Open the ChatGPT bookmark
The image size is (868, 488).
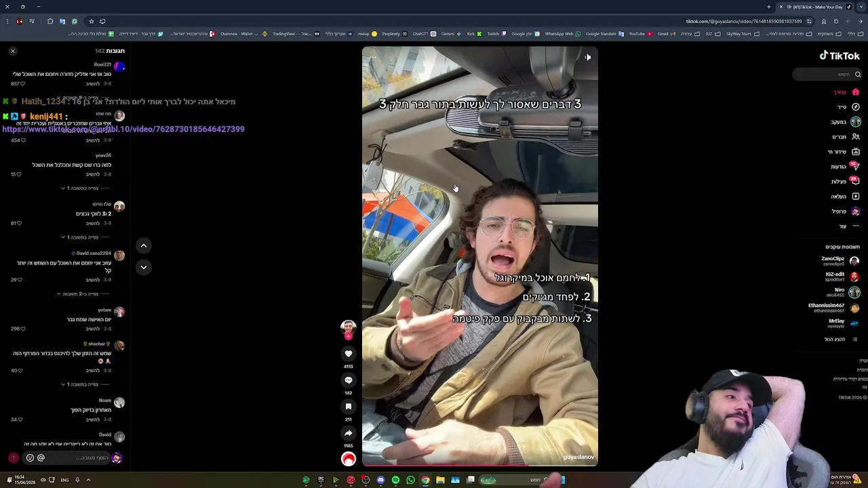click(x=424, y=34)
